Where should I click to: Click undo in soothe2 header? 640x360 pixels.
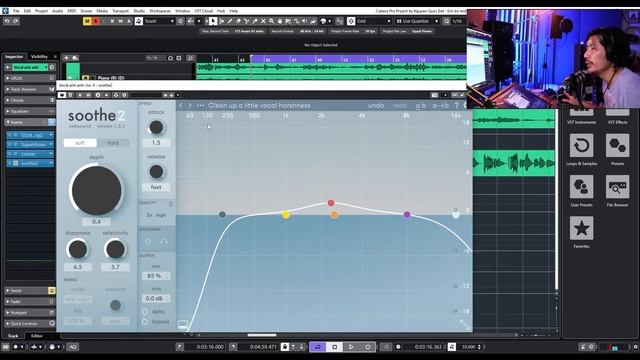[x=376, y=105]
